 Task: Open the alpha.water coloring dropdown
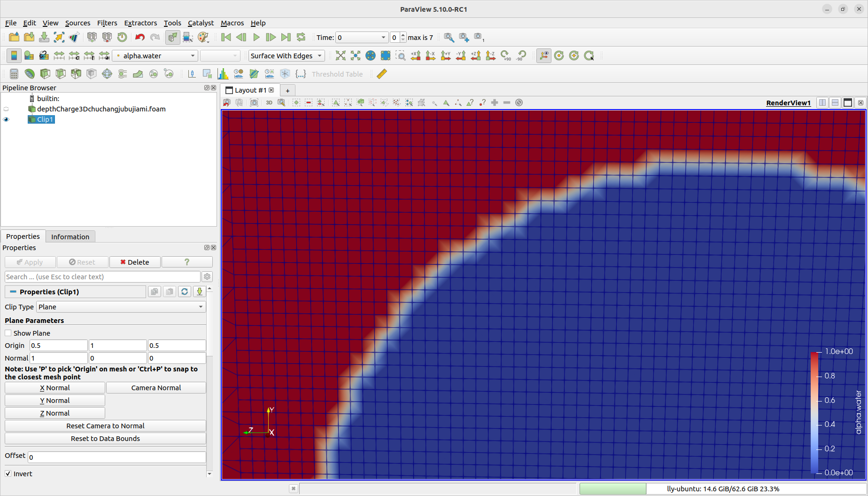(155, 55)
